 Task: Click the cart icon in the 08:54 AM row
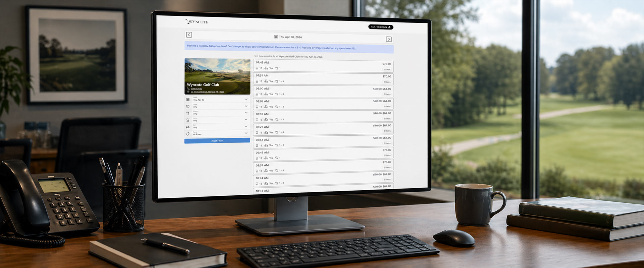[x=266, y=145]
